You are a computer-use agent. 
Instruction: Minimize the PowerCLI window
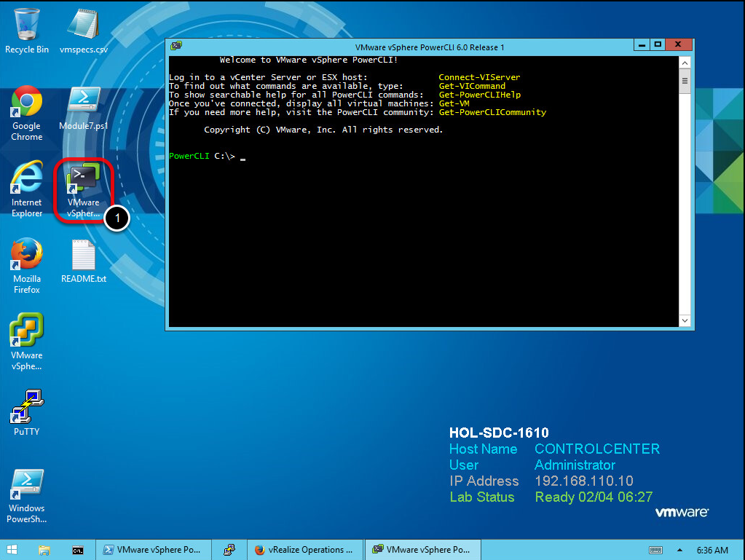pos(642,44)
